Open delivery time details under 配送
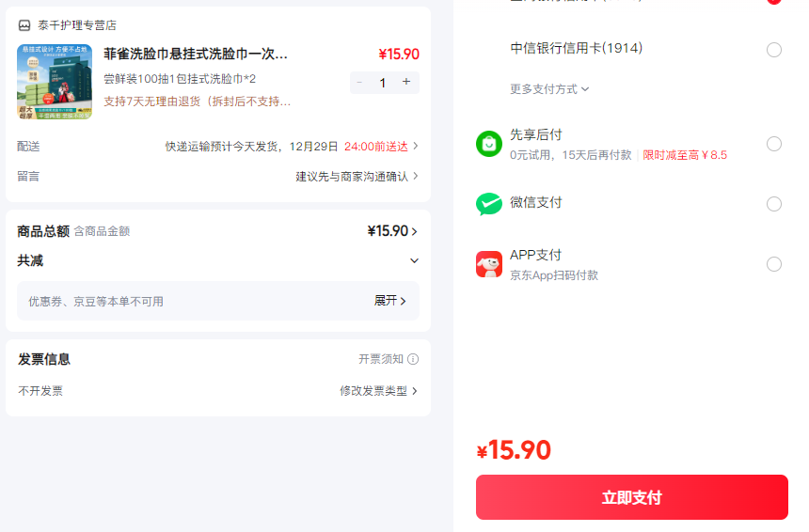 (292, 147)
